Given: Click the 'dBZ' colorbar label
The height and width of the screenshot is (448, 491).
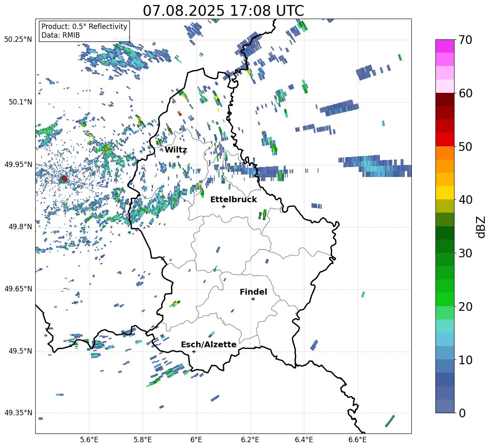Looking at the screenshot, I should point(481,227).
